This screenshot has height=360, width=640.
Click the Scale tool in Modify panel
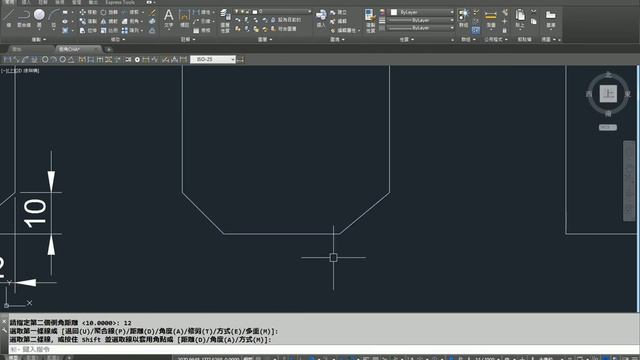pos(109,30)
